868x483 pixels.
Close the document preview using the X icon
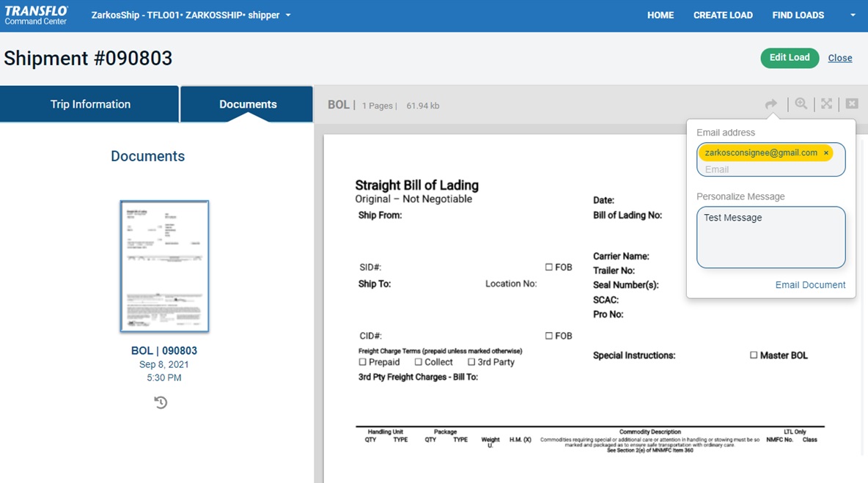point(850,103)
